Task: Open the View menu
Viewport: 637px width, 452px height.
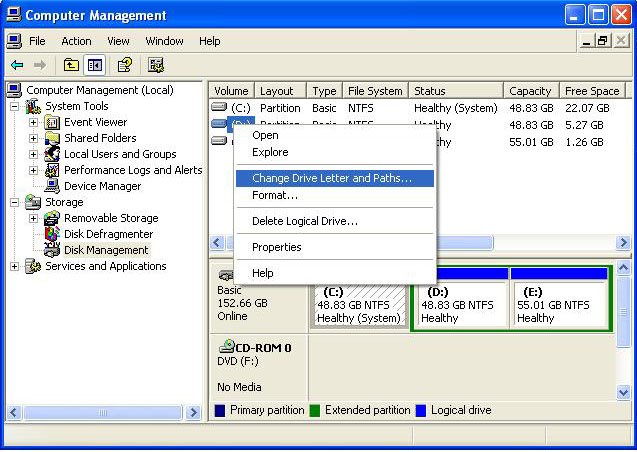Action: (118, 41)
